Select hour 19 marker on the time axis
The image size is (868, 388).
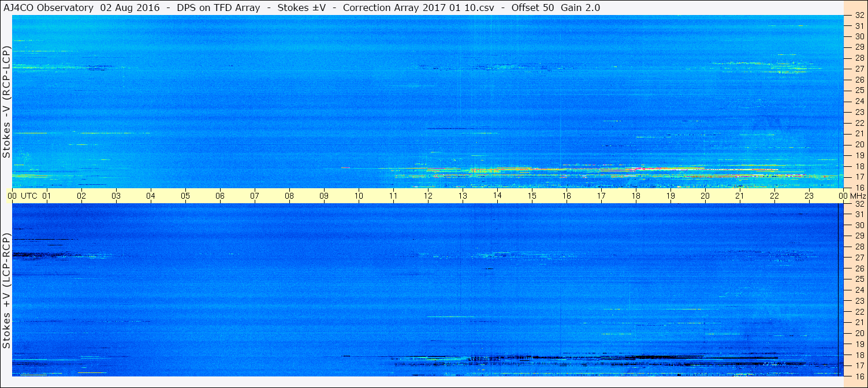(670, 196)
